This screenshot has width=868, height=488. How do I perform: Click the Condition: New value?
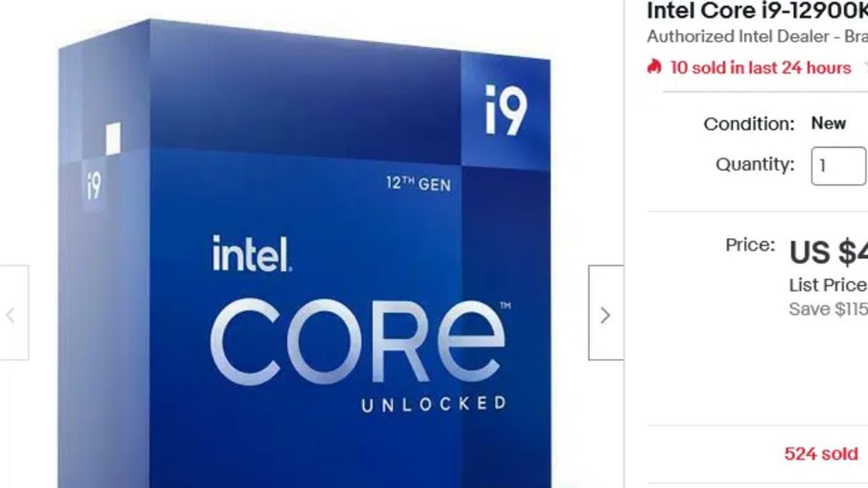[828, 123]
